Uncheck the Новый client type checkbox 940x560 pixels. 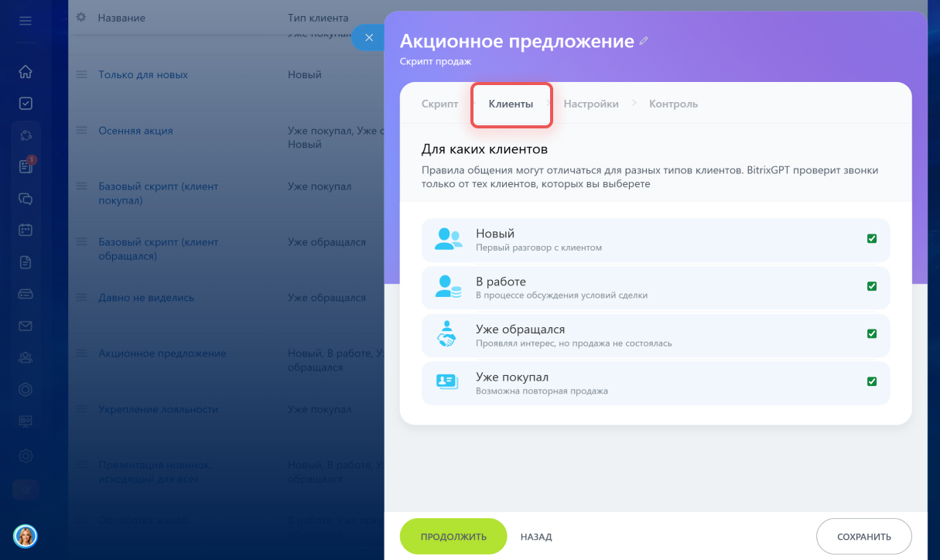tap(872, 239)
